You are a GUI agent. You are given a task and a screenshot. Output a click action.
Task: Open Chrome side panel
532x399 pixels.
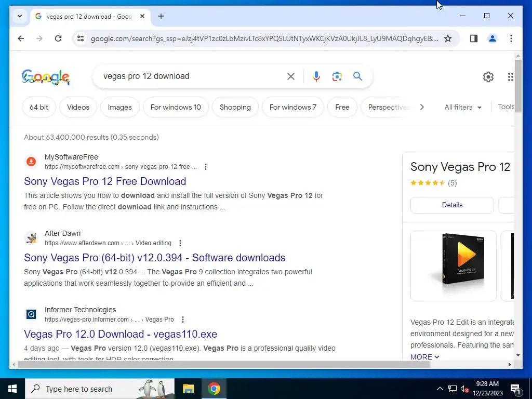pos(474,38)
